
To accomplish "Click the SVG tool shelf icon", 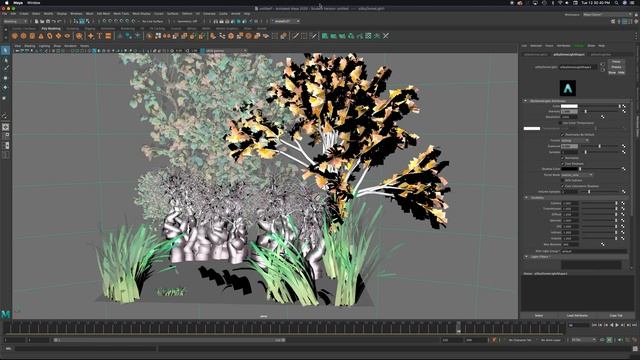I will coord(108,36).
